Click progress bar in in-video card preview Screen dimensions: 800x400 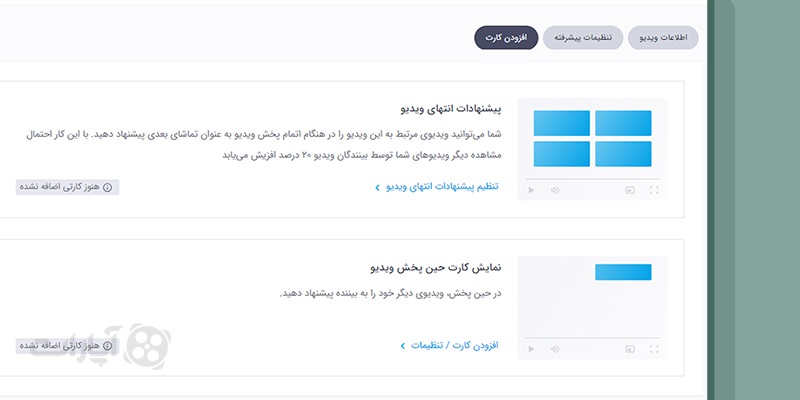pyautogui.click(x=592, y=338)
